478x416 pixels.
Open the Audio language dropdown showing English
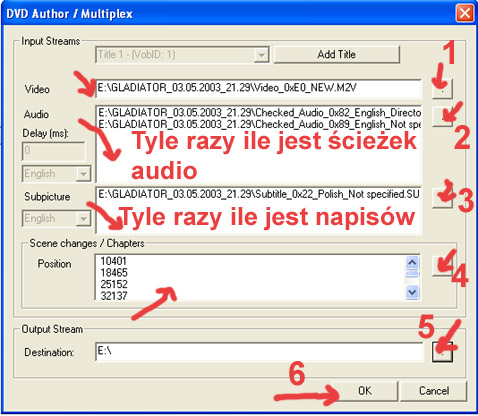[56, 174]
